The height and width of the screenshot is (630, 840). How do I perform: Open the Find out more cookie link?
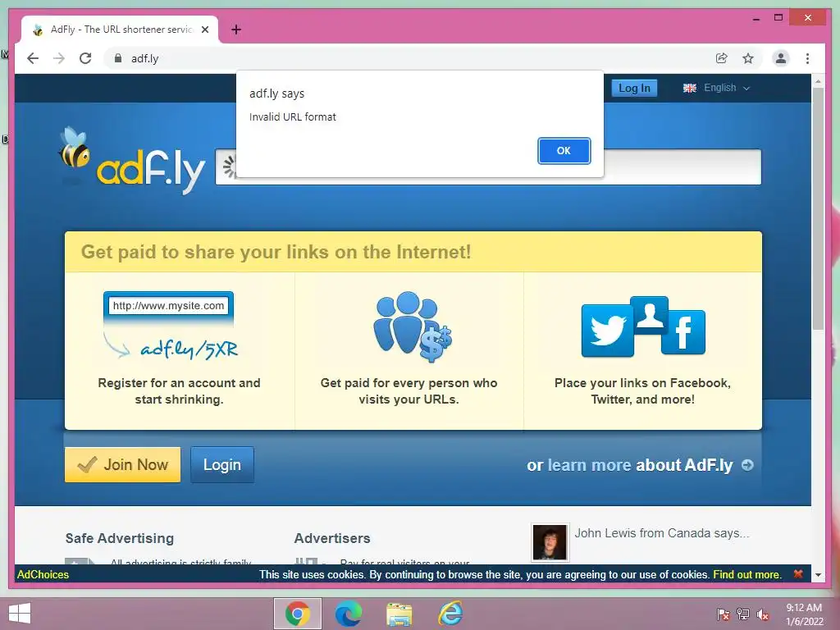coord(746,574)
